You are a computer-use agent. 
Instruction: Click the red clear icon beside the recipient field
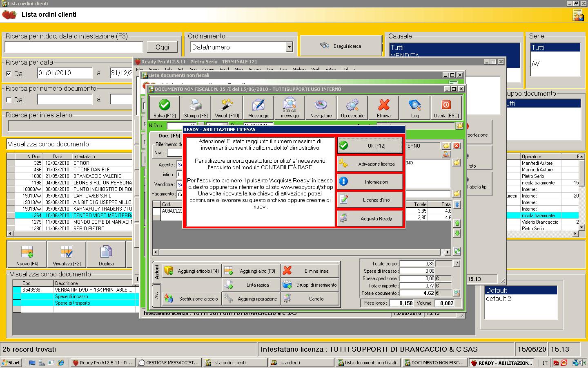click(457, 146)
